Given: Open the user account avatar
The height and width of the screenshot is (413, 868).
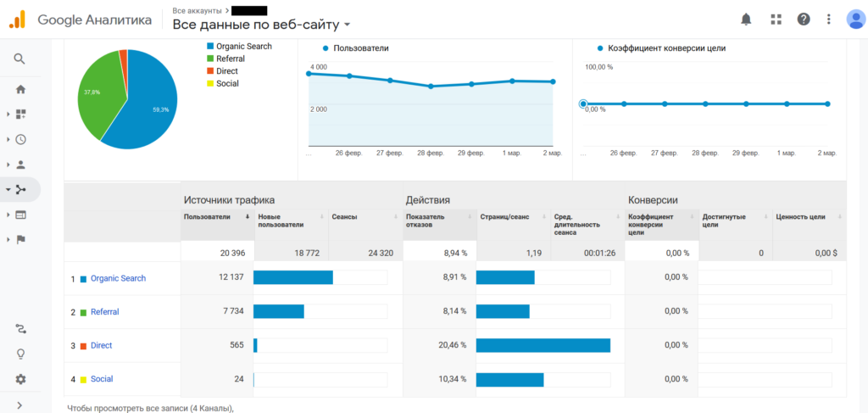Looking at the screenshot, I should tap(854, 19).
